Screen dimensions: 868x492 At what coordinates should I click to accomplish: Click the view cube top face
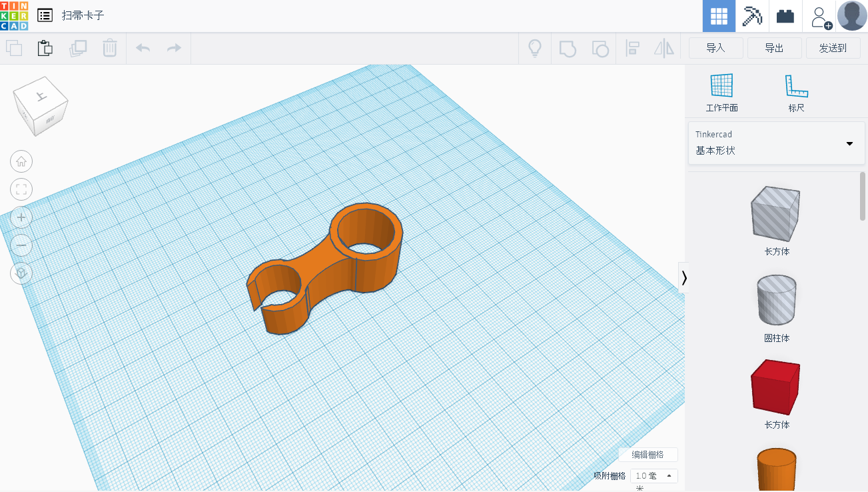(42, 97)
